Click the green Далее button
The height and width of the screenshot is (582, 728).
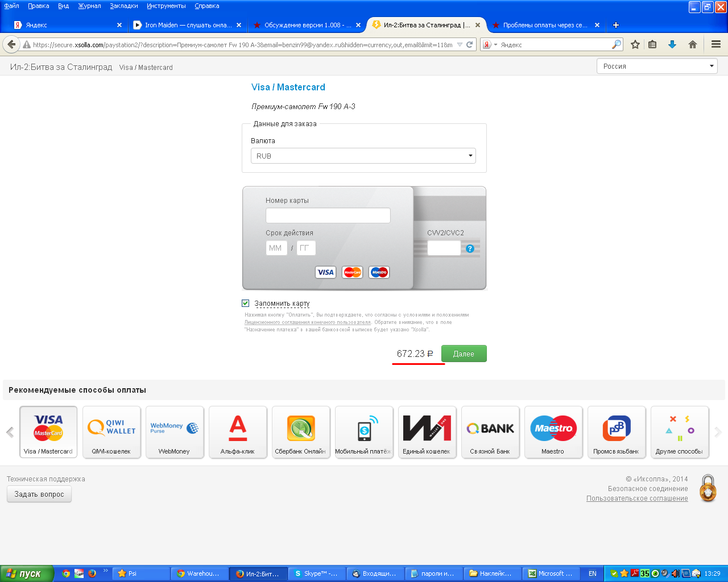point(464,354)
